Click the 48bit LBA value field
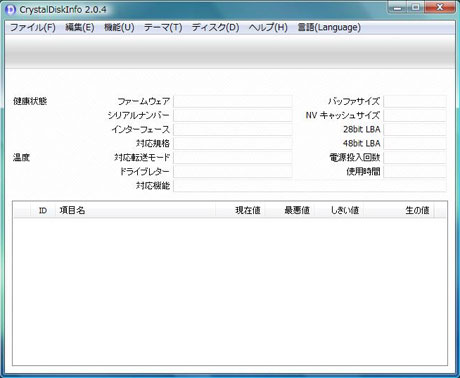The width and height of the screenshot is (460, 378). click(x=415, y=143)
